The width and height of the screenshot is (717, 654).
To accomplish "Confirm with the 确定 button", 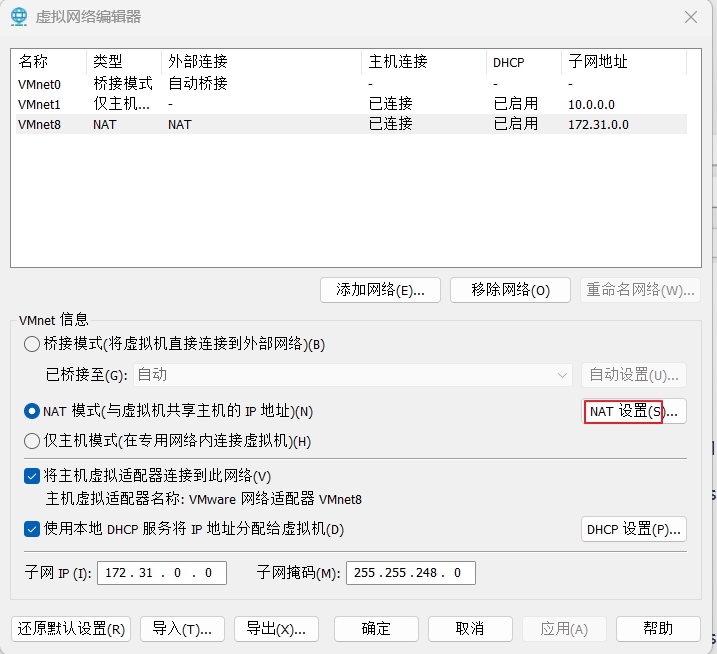I will (376, 629).
